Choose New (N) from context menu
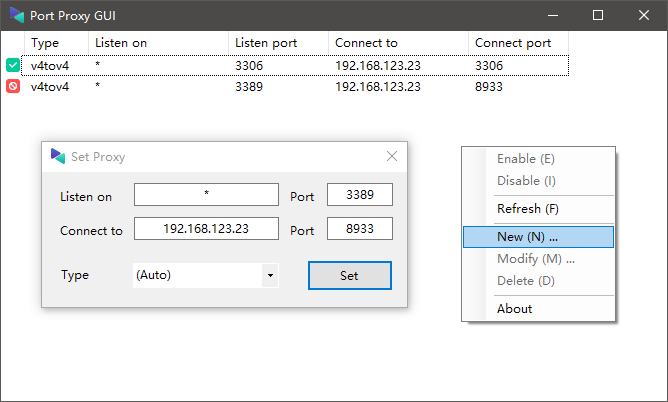The image size is (668, 402). click(538, 237)
